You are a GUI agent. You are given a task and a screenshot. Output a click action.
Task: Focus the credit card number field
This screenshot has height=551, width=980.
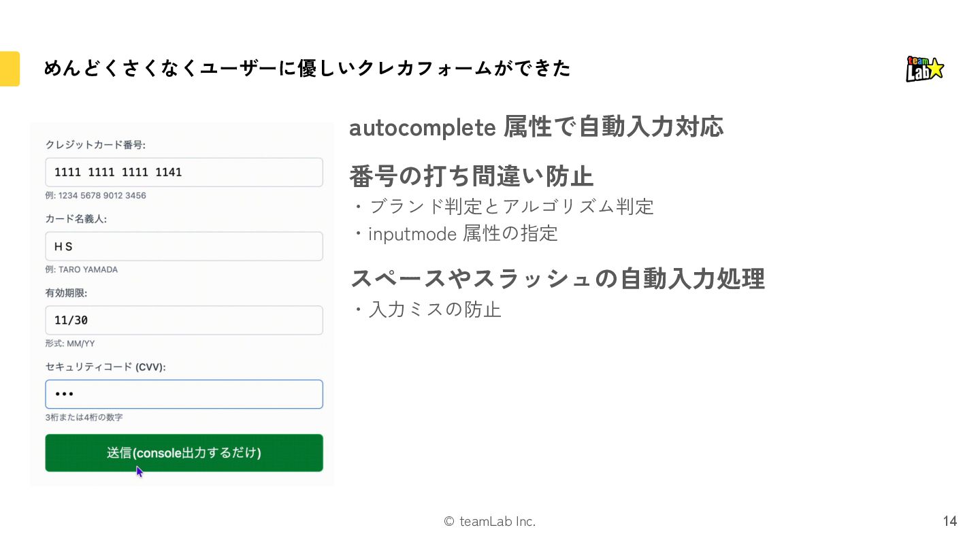(x=184, y=172)
